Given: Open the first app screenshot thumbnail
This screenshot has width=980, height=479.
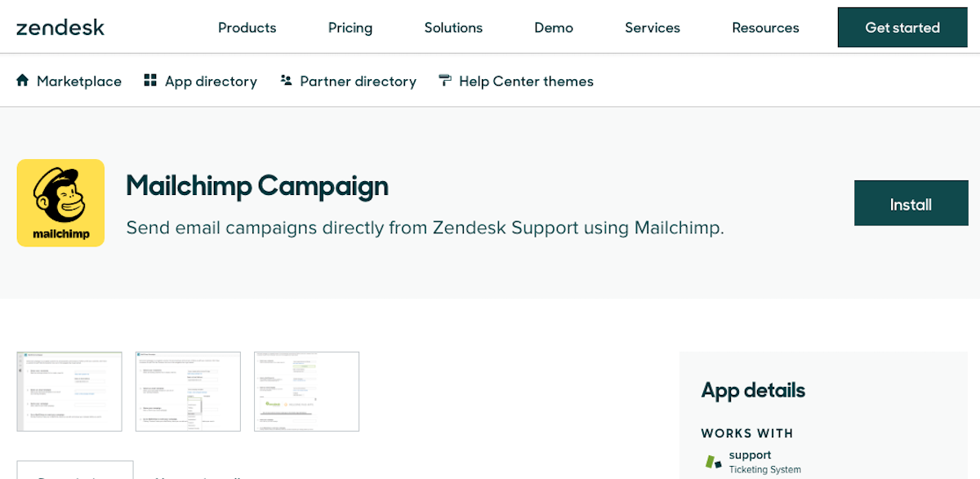Looking at the screenshot, I should [69, 392].
